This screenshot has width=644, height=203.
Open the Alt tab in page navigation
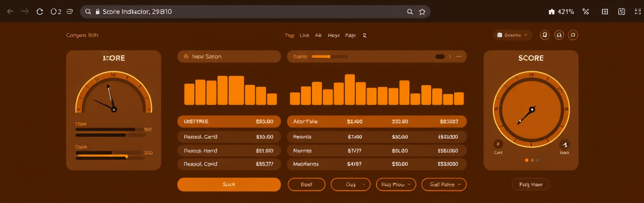point(318,35)
